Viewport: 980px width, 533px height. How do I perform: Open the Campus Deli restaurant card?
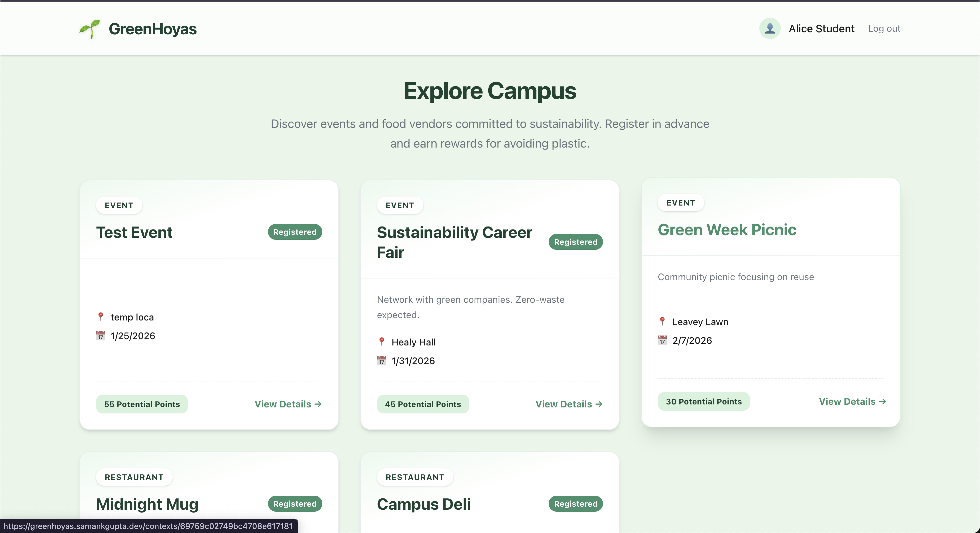coord(423,504)
